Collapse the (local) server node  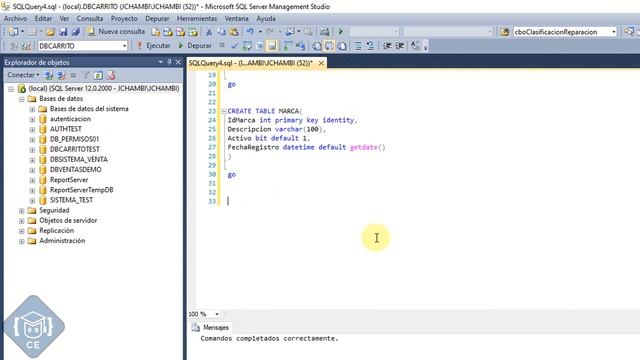pos(11,89)
